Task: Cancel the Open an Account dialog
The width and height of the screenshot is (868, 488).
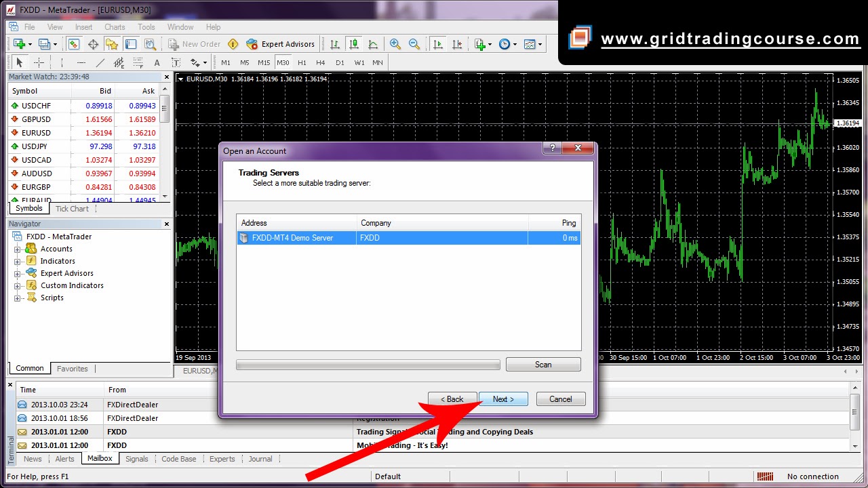Action: tap(561, 399)
